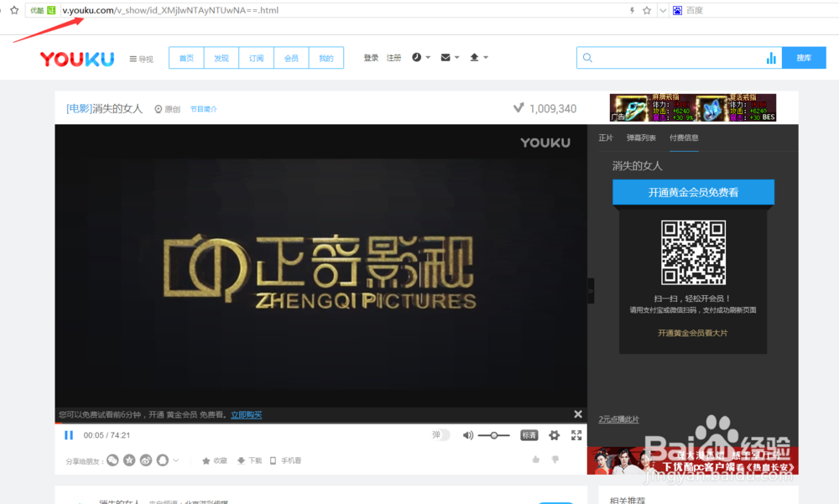Expand address bar dropdown arrow
The width and height of the screenshot is (839, 504).
click(663, 10)
